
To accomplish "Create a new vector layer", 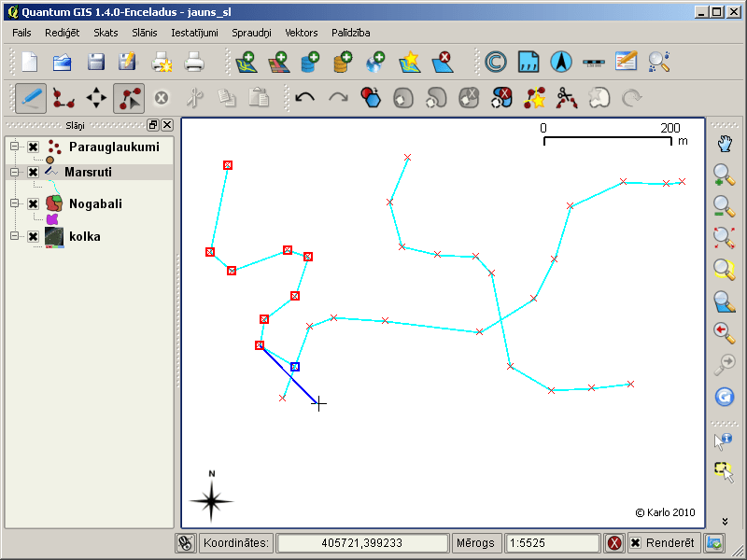I will 409,63.
